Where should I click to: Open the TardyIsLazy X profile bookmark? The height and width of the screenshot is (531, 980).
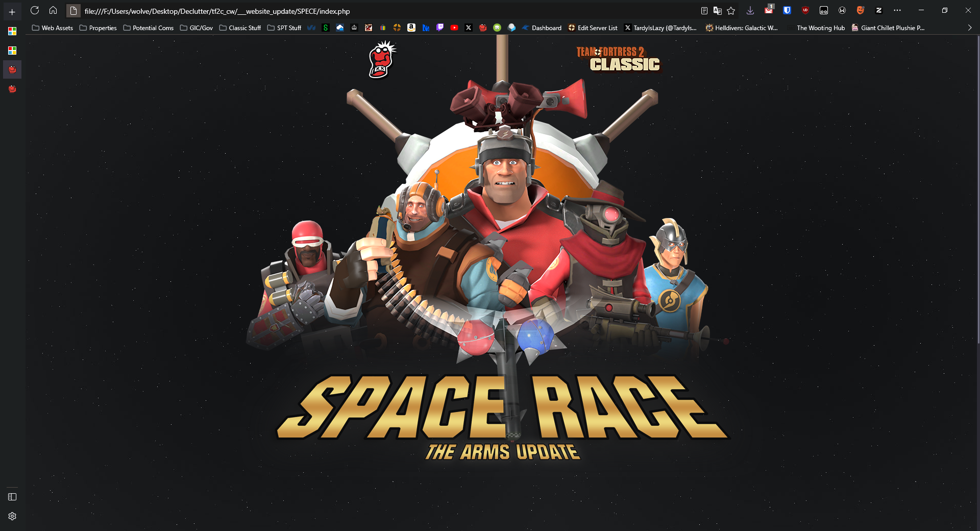point(660,28)
